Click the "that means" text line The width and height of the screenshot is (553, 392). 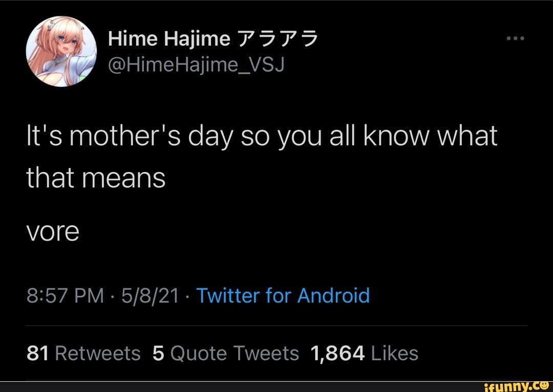tap(96, 178)
